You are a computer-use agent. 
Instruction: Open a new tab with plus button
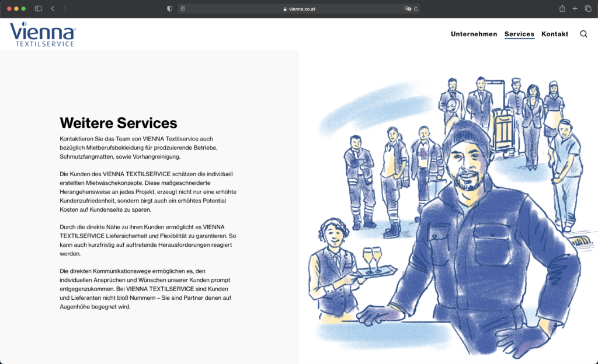575,9
